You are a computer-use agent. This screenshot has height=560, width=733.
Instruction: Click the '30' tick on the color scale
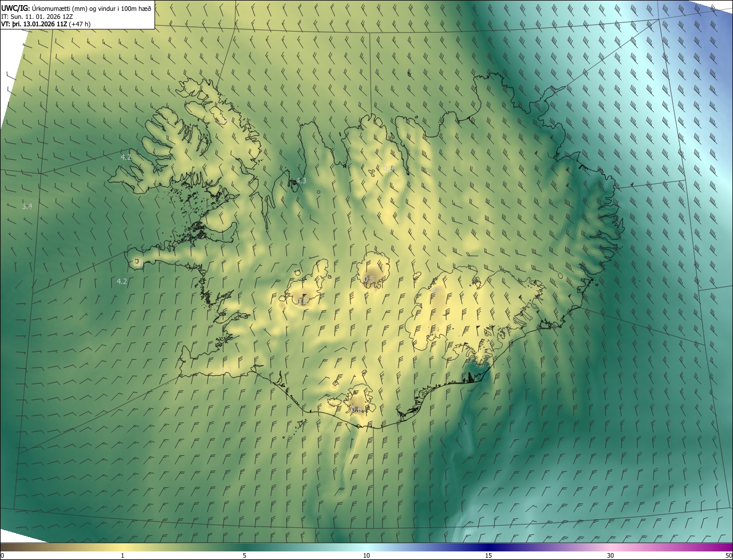tap(610, 556)
